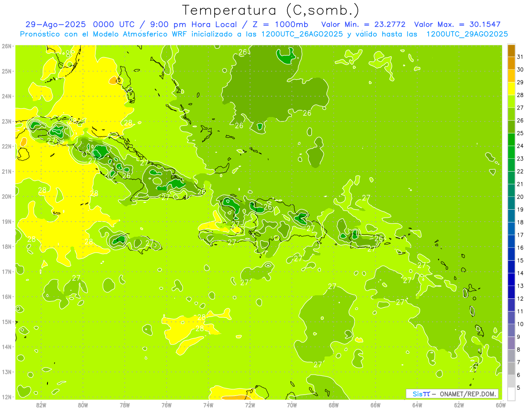
Task: Click the 21N latitude axis label
Action: pos(7,171)
